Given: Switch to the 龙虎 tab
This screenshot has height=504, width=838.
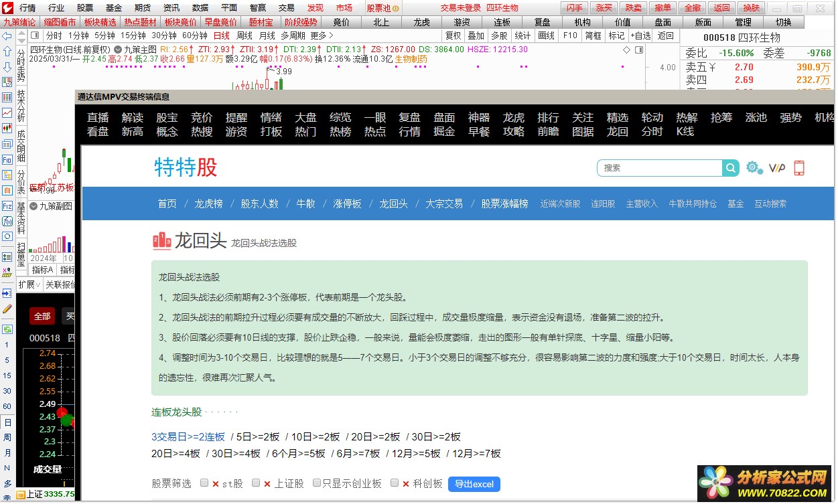Looking at the screenshot, I should click(x=421, y=22).
